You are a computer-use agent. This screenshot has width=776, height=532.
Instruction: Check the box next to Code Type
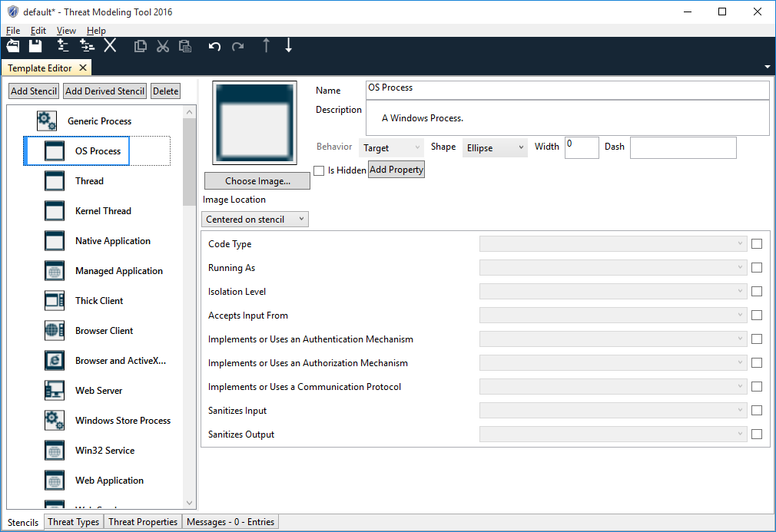tap(757, 244)
